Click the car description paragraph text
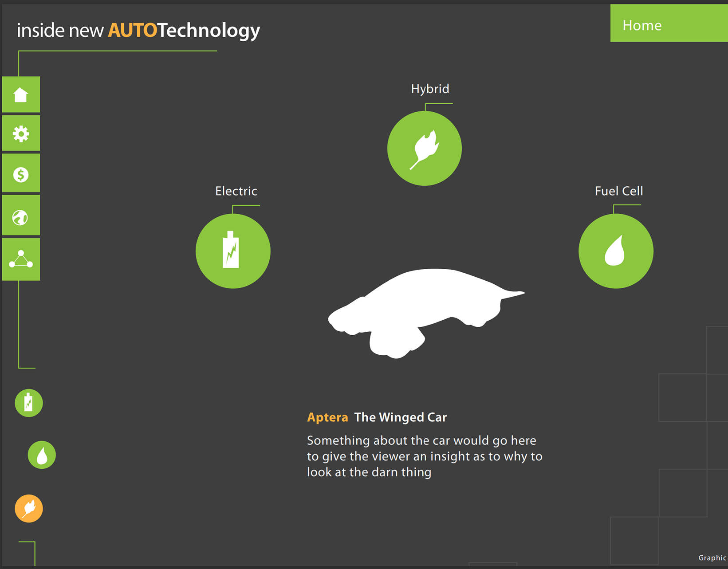Screen dimensions: 728x569 (x=425, y=456)
